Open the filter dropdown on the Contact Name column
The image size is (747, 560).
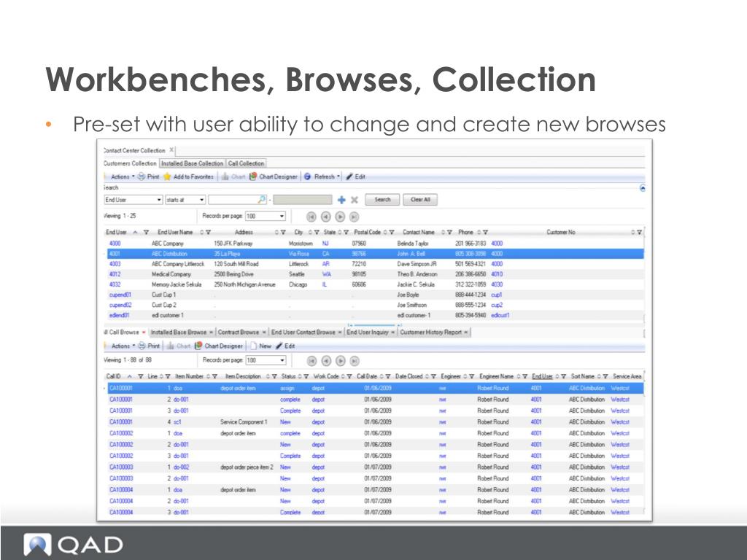click(x=449, y=233)
